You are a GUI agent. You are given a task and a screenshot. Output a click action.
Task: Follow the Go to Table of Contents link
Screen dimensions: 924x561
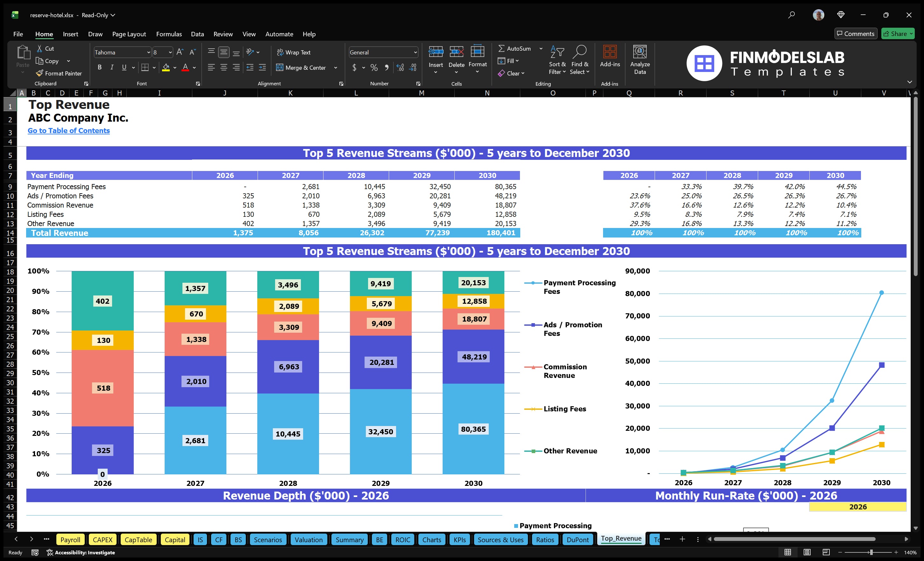pos(69,131)
